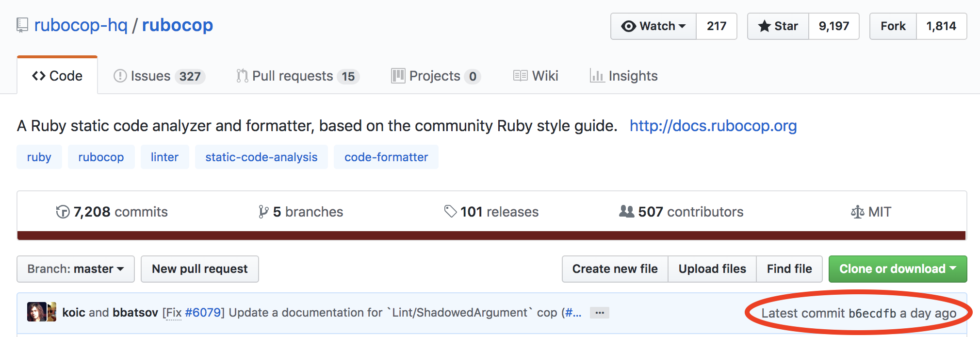980x337 pixels.
Task: Click the branches git-branch icon
Action: (x=263, y=212)
